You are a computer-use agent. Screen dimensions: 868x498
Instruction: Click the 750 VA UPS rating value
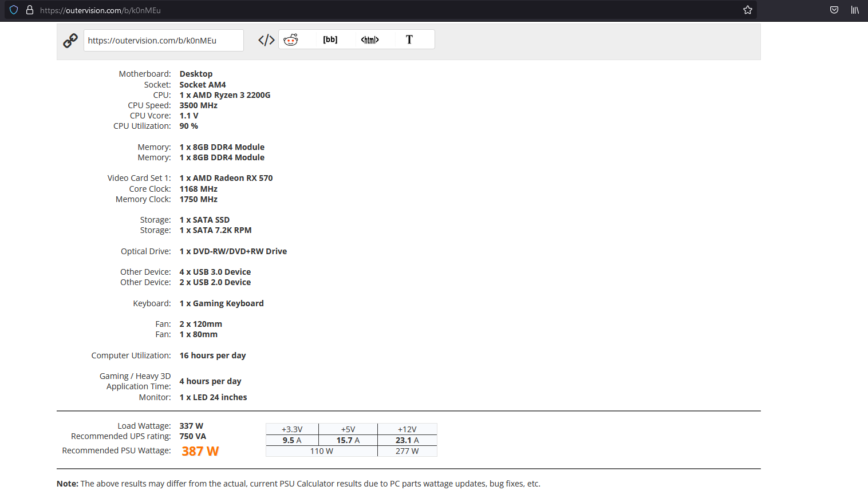193,436
